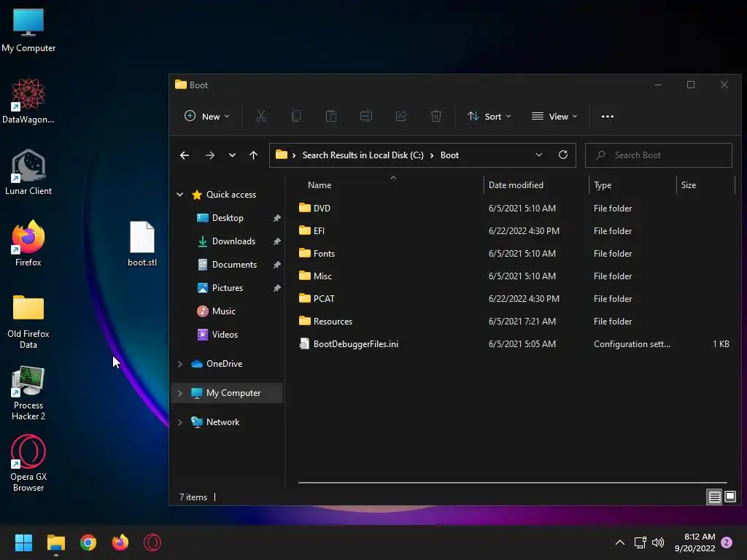Open Documents in Quick access
Screen dimensions: 747x560
(x=234, y=264)
